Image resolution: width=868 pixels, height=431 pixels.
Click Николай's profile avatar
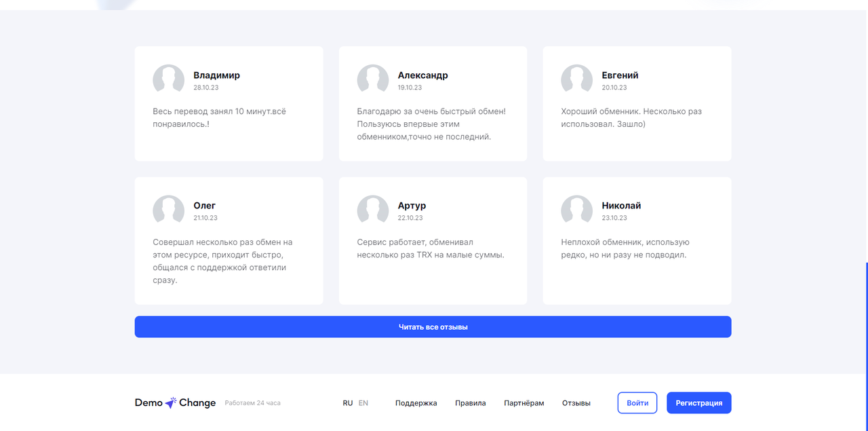(576, 210)
